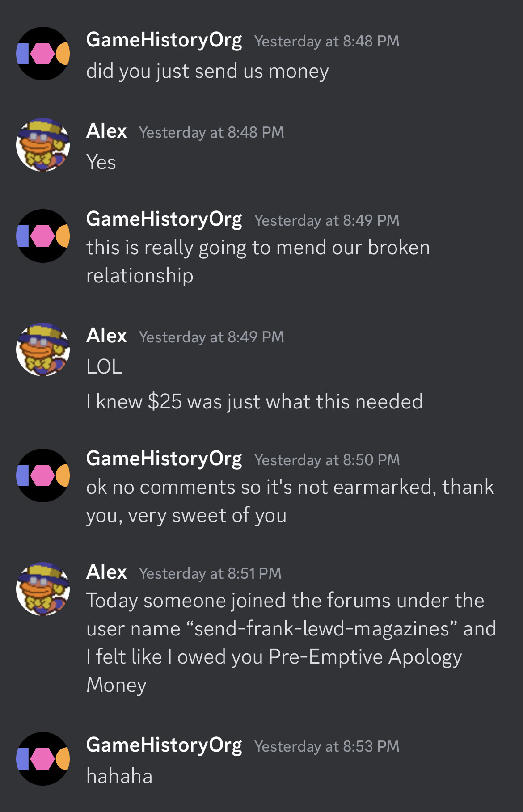
Task: Open GameHistoryOrg avatar at 8:50 PM message
Action: point(43,475)
